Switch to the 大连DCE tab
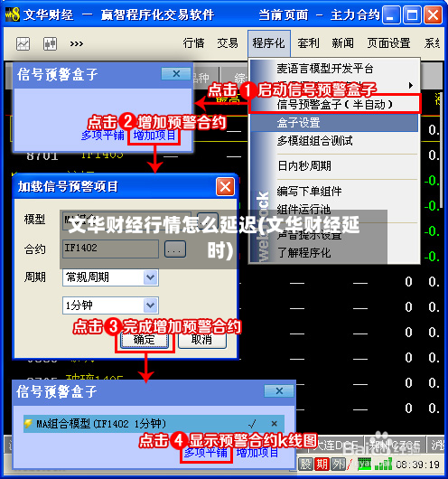Screen dimensions: 448x479 click(335, 446)
